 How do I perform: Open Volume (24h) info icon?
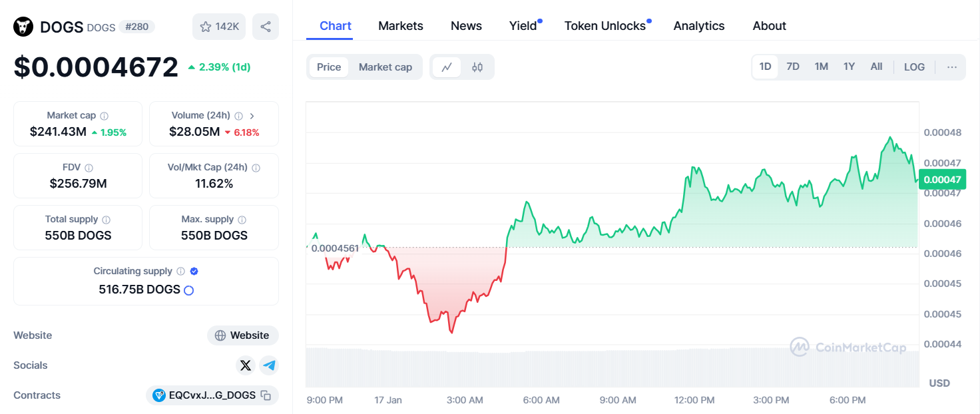coord(238,116)
